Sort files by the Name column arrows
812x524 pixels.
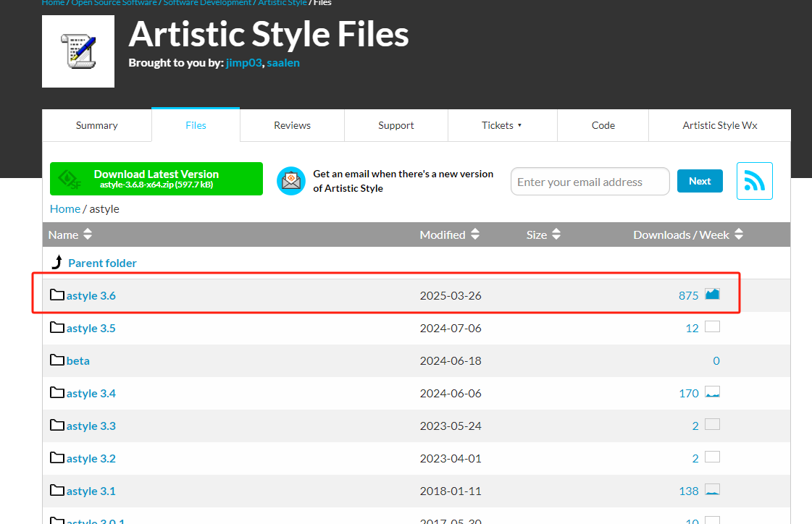click(87, 234)
